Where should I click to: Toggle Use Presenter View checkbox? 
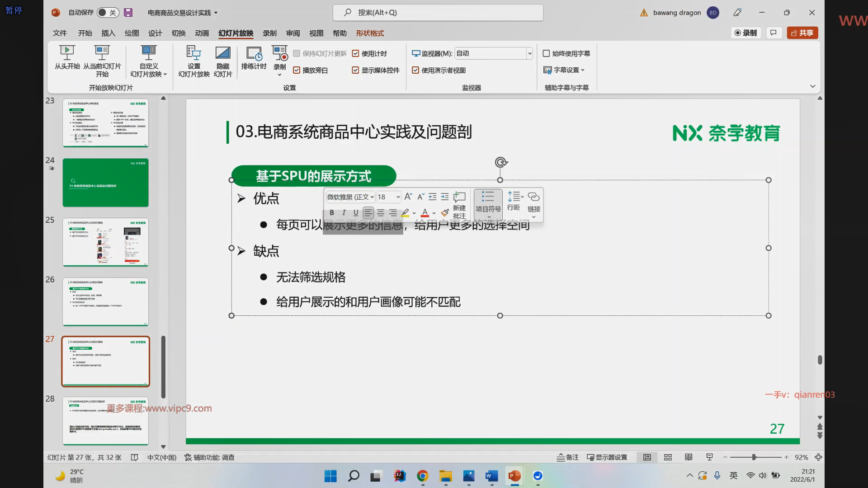tap(415, 70)
